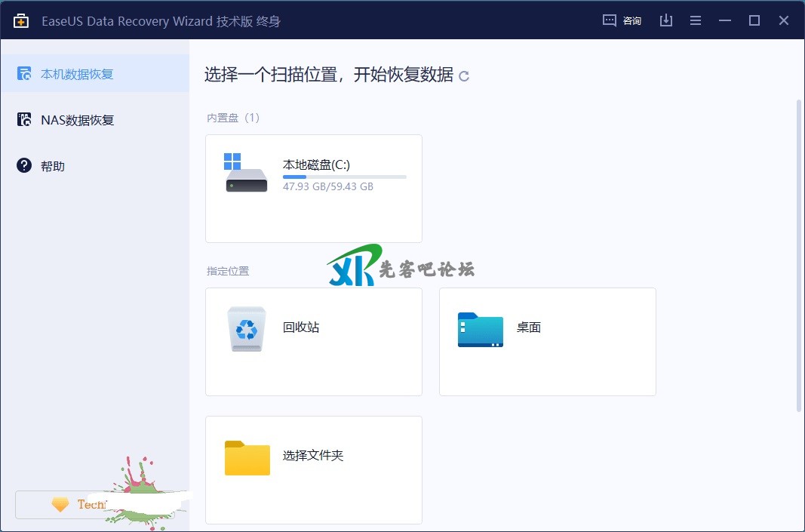Open the hamburger menu in title bar
805x532 pixels.
pyautogui.click(x=696, y=20)
